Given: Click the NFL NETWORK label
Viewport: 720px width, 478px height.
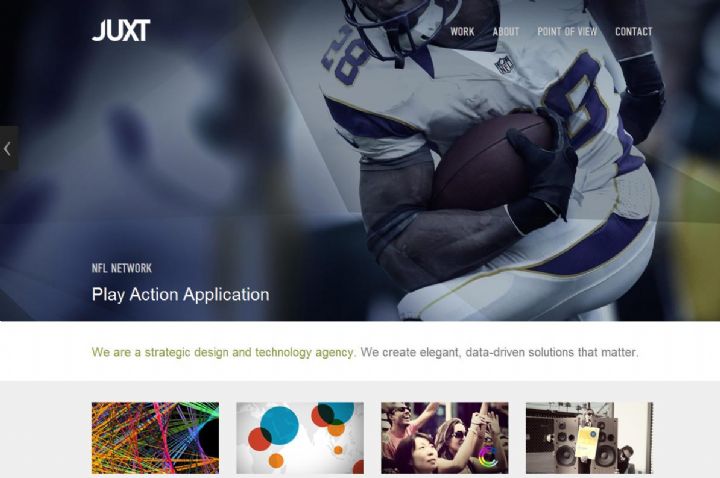Looking at the screenshot, I should 122,268.
